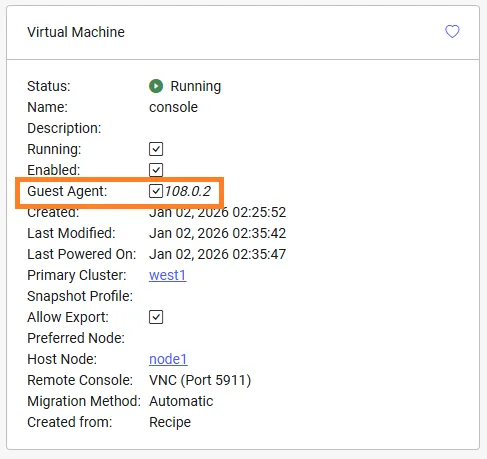
Task: Click the Recipe created-from value
Action: point(170,422)
